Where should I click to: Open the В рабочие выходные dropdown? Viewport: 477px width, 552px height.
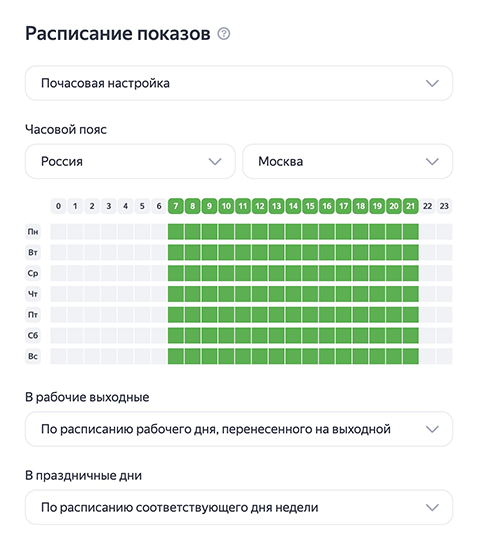[239, 429]
